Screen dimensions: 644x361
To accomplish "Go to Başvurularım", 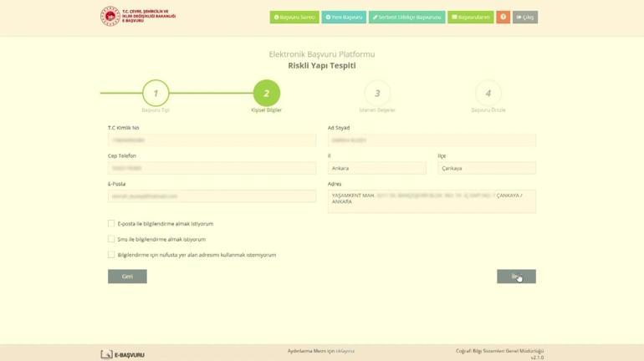I will [471, 18].
